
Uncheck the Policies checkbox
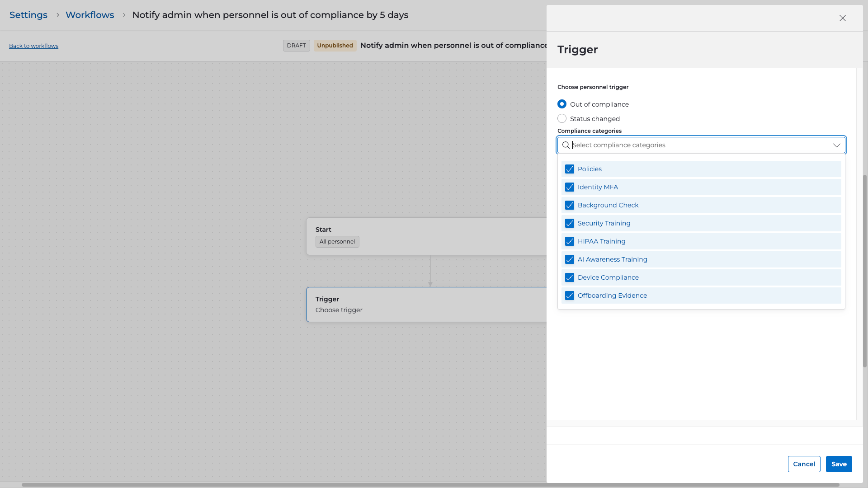[x=570, y=169]
